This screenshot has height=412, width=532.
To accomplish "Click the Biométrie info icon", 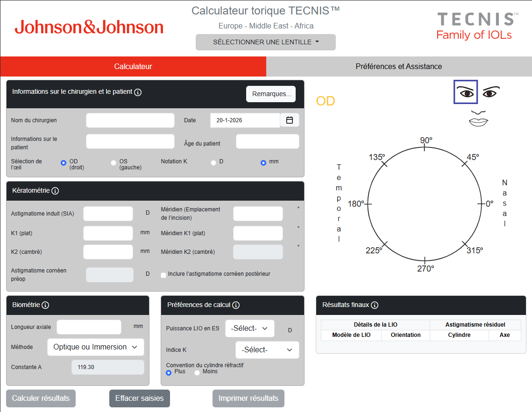I will click(45, 305).
